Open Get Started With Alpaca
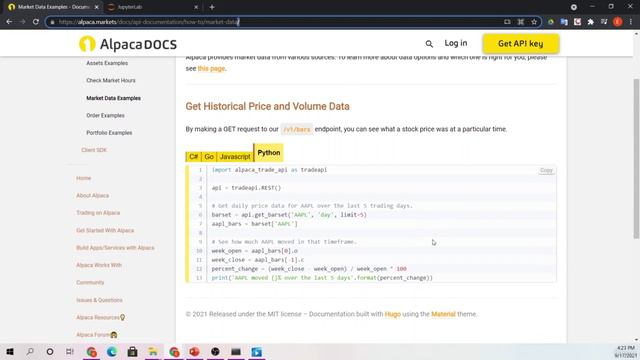This screenshot has width=640, height=360. (x=105, y=230)
